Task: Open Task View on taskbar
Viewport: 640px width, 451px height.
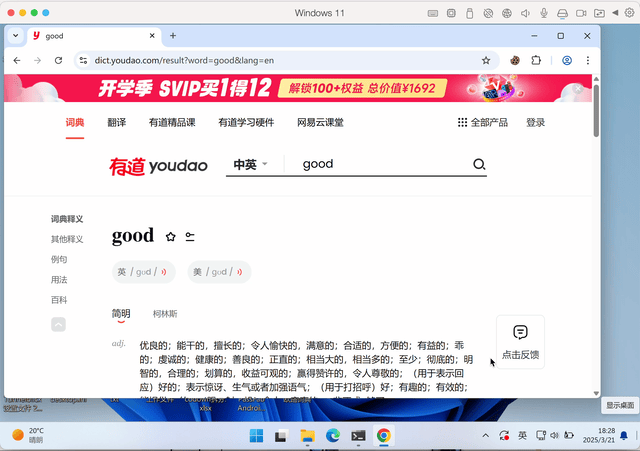Action: pos(281,435)
